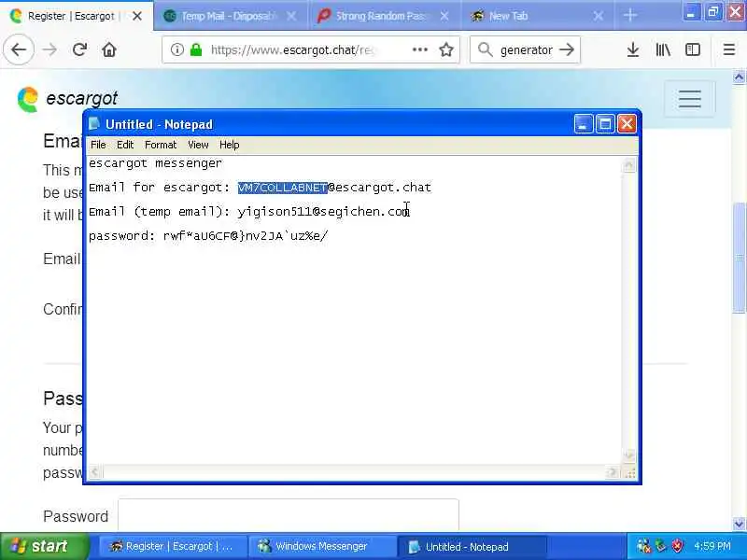Switch to New Tab tab
The height and width of the screenshot is (560, 747).
(539, 16)
